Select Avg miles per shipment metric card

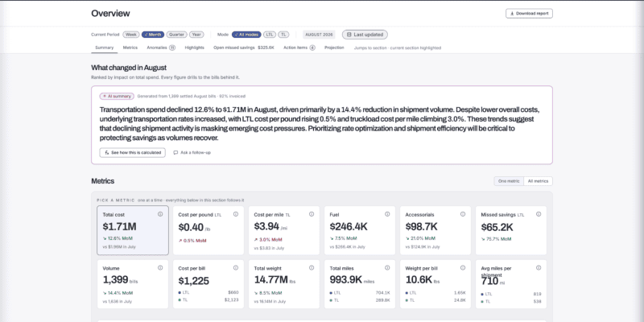pyautogui.click(x=511, y=284)
